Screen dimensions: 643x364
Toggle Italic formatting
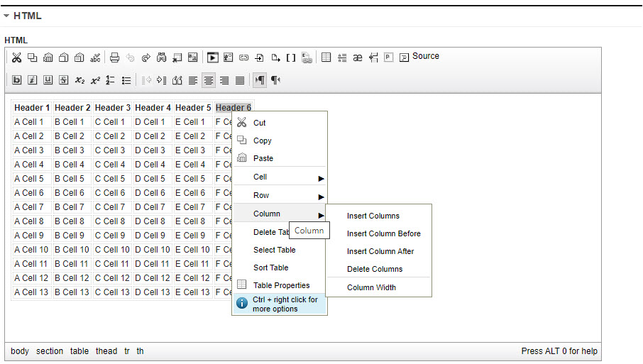[x=33, y=80]
